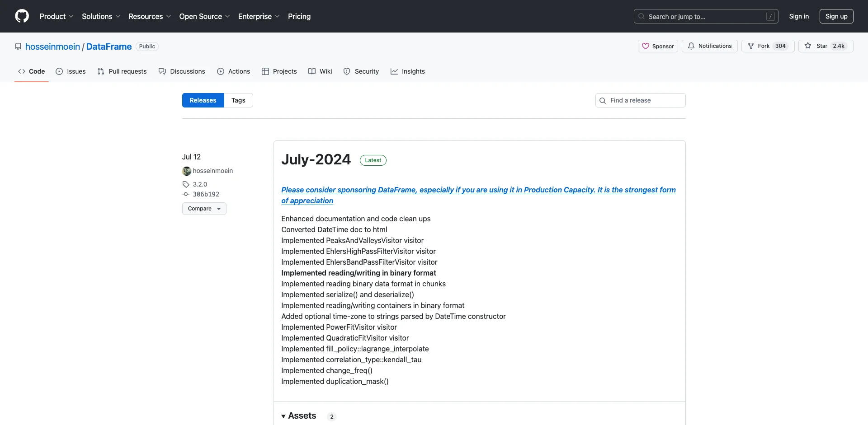
Task: Click the repository icon beside hosseinmoein
Action: pyautogui.click(x=18, y=47)
